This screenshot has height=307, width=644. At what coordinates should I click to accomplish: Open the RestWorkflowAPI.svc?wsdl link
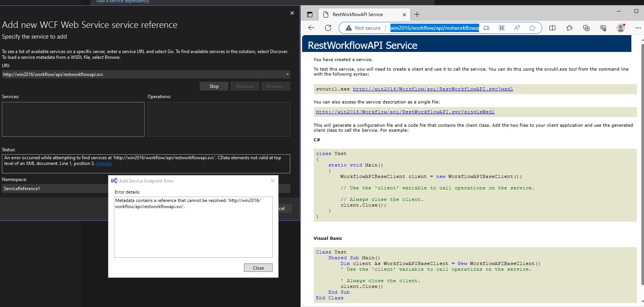433,89
